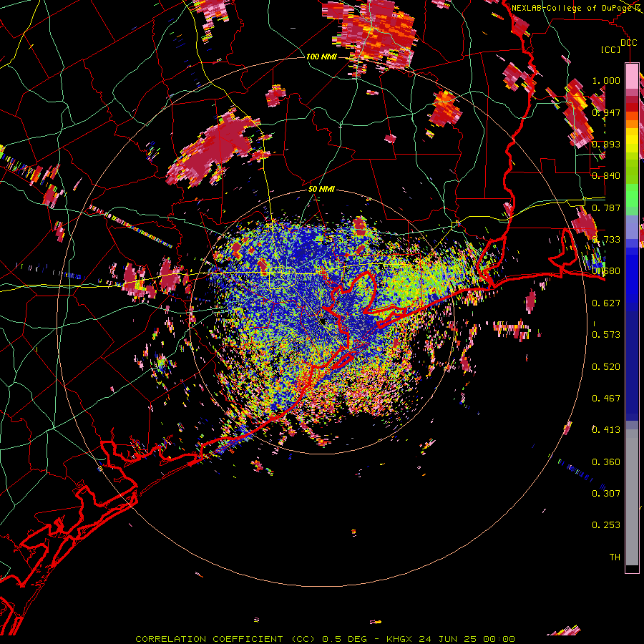Pick the gray segment of the color bar
This screenshot has height=644, width=644.
[632, 497]
